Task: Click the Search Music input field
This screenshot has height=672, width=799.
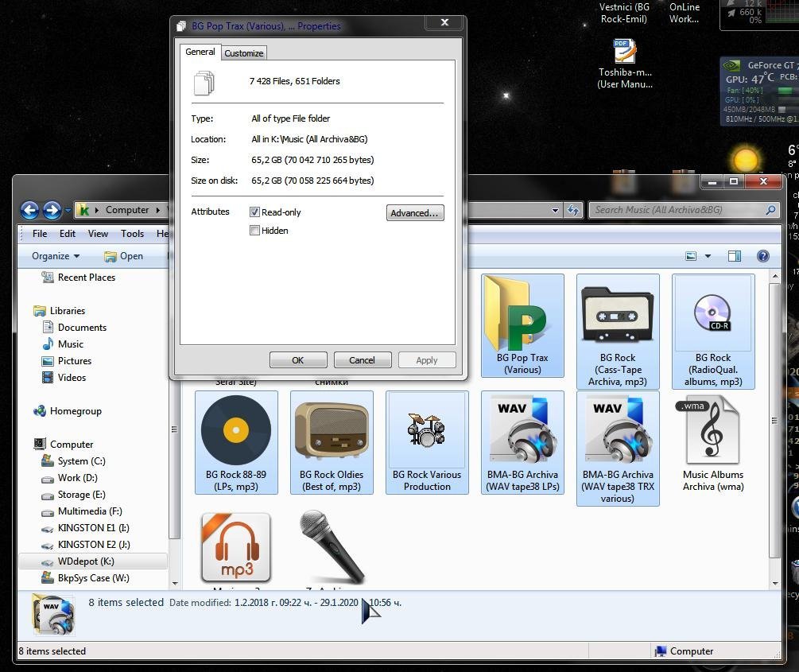Action: pyautogui.click(x=677, y=210)
